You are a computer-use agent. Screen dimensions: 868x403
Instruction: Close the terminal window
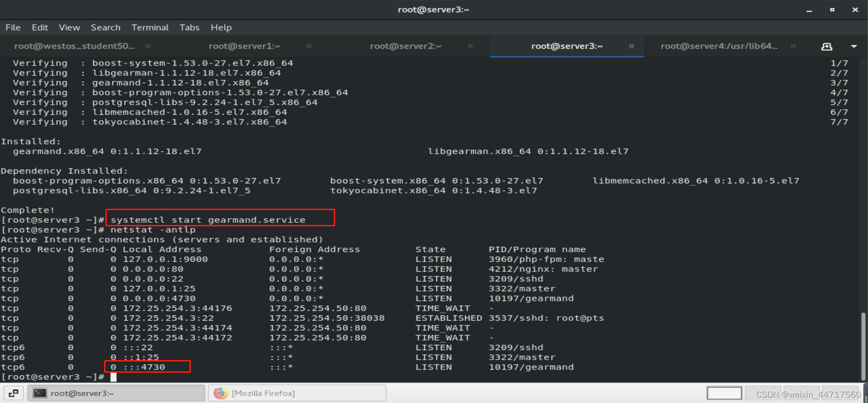(x=855, y=10)
